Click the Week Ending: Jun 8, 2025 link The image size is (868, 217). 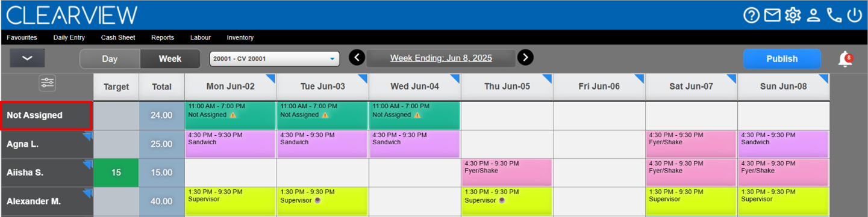pos(441,58)
